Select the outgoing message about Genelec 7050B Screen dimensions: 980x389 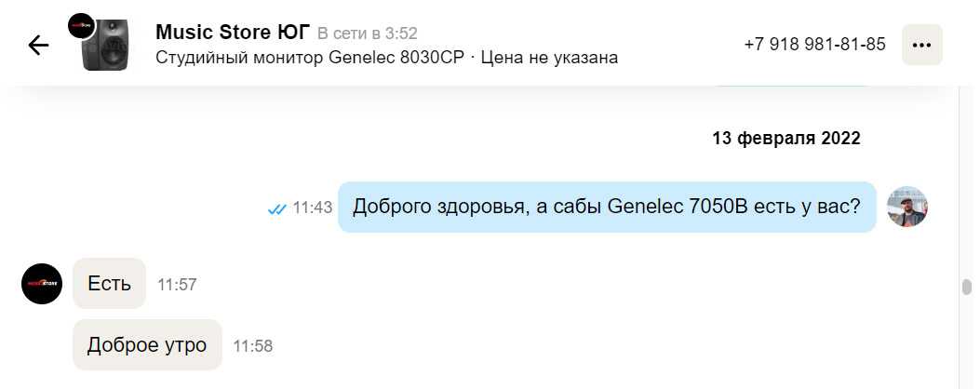[606, 207]
